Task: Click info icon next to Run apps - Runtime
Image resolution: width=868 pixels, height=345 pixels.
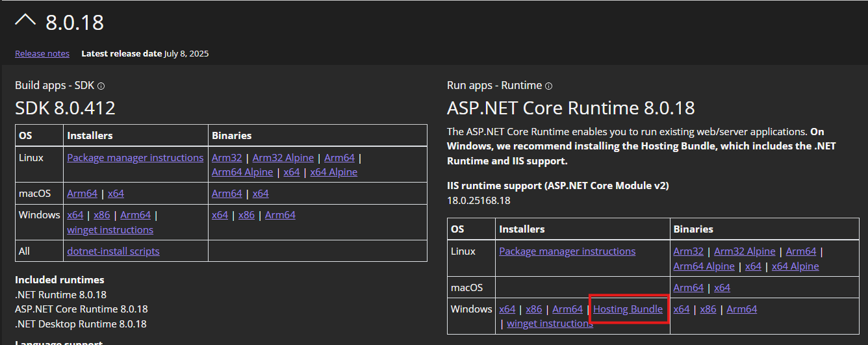Action: 548,86
